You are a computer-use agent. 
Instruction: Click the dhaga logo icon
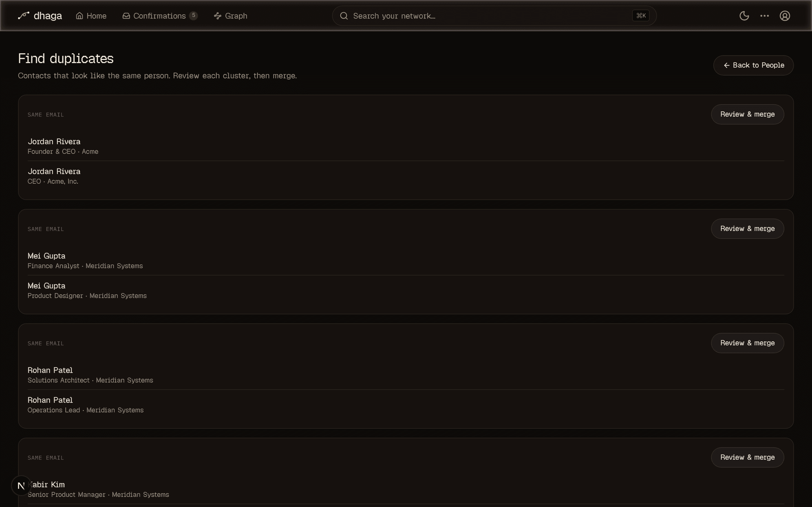pyautogui.click(x=23, y=15)
